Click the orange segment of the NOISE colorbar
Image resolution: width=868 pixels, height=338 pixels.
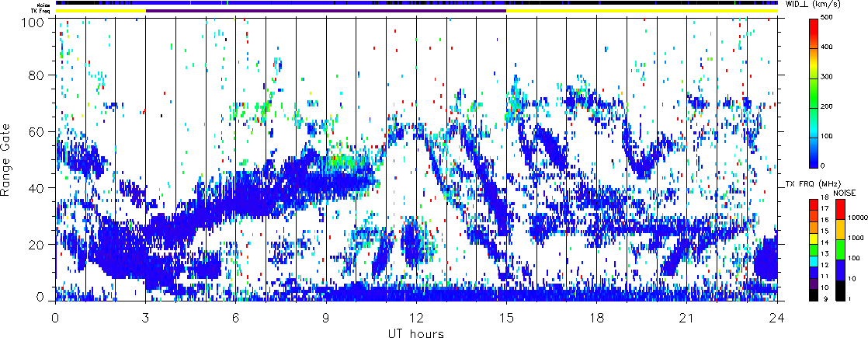coord(840,229)
